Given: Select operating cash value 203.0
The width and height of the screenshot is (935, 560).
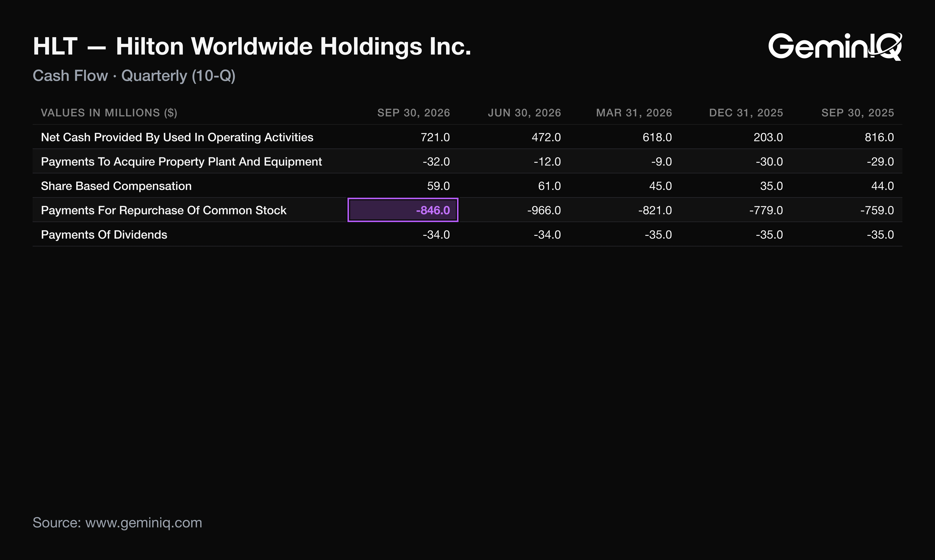Looking at the screenshot, I should 768,137.
